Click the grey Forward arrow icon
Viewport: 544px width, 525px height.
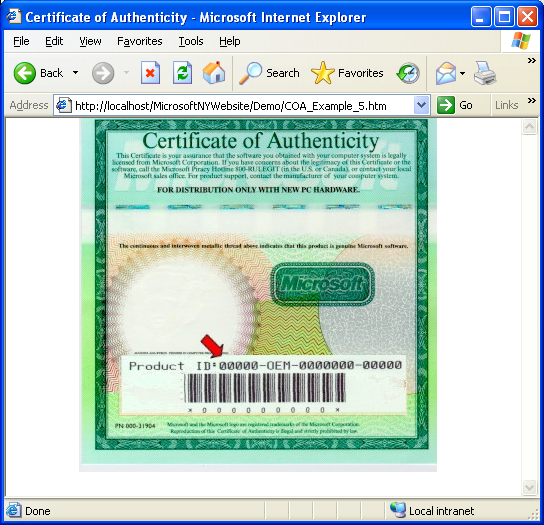pos(103,73)
